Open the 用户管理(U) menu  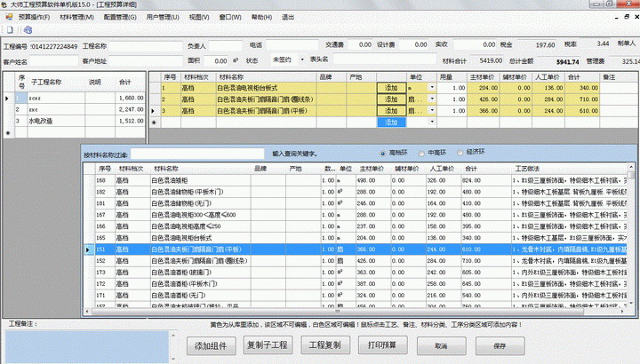(x=163, y=17)
